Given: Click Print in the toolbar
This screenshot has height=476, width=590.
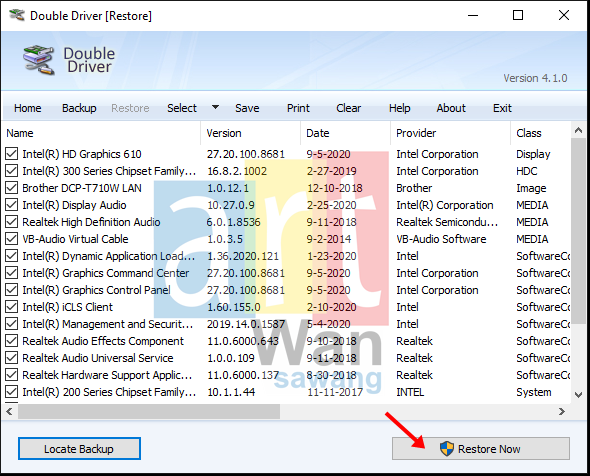Looking at the screenshot, I should point(298,108).
